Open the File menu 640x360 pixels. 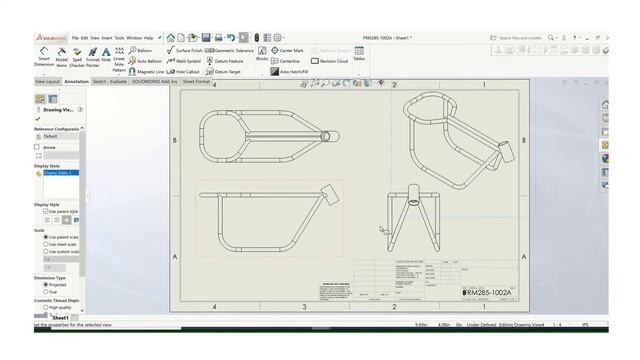pyautogui.click(x=75, y=38)
